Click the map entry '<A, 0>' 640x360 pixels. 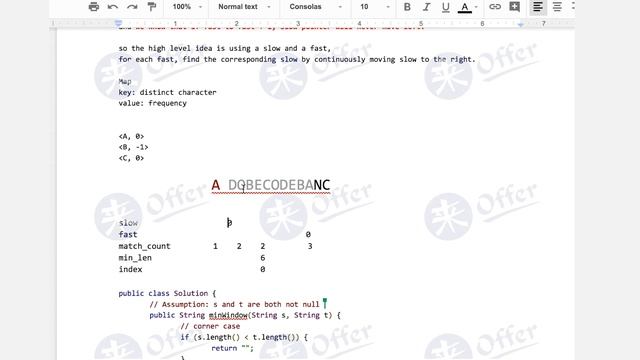tap(131, 136)
